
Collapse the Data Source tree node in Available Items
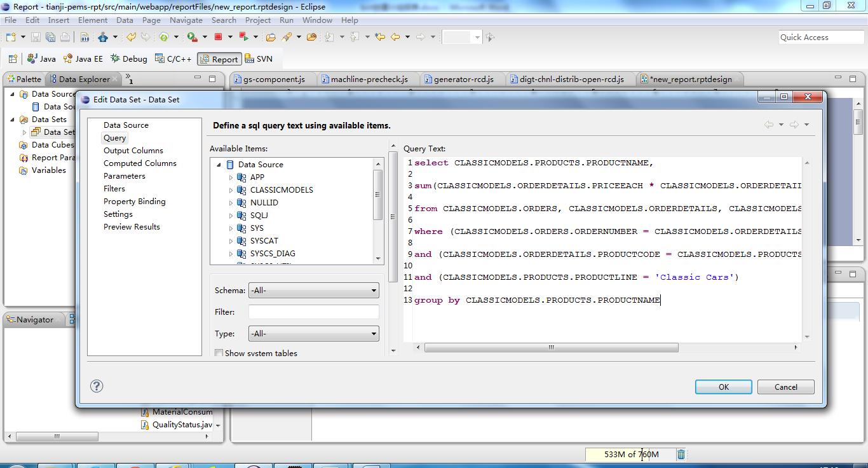coord(219,165)
